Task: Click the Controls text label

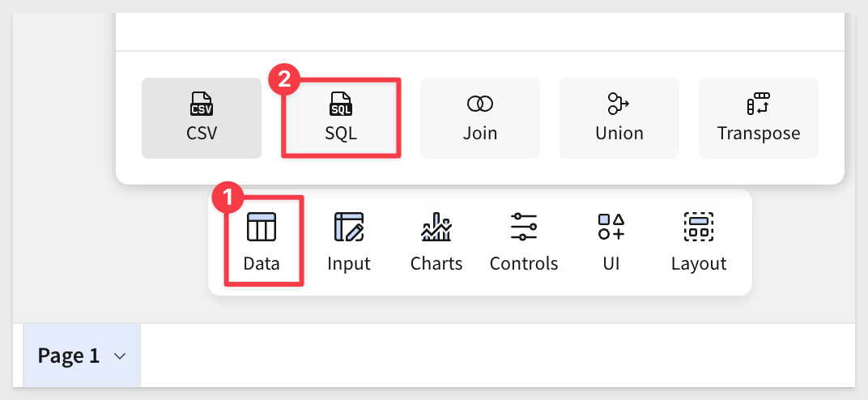Action: [524, 263]
